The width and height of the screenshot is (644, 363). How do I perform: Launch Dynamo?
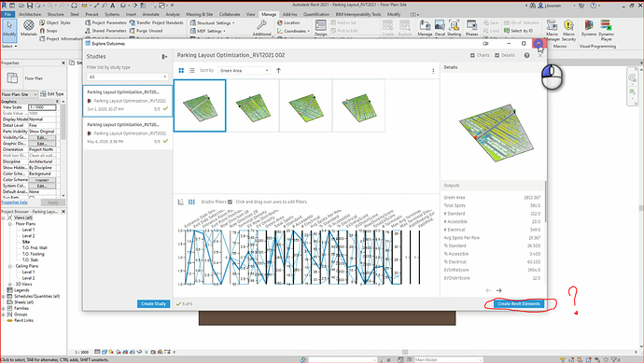pos(589,28)
